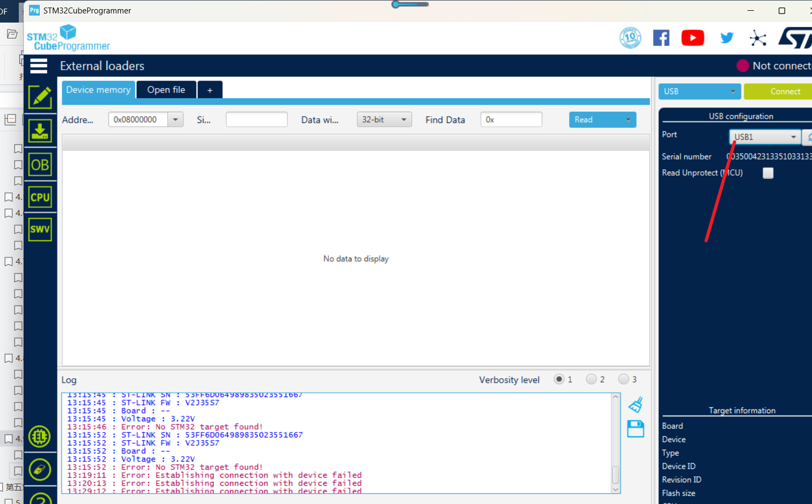The height and width of the screenshot is (504, 812).
Task: Click the log scrollbar up arrow
Action: tap(616, 397)
